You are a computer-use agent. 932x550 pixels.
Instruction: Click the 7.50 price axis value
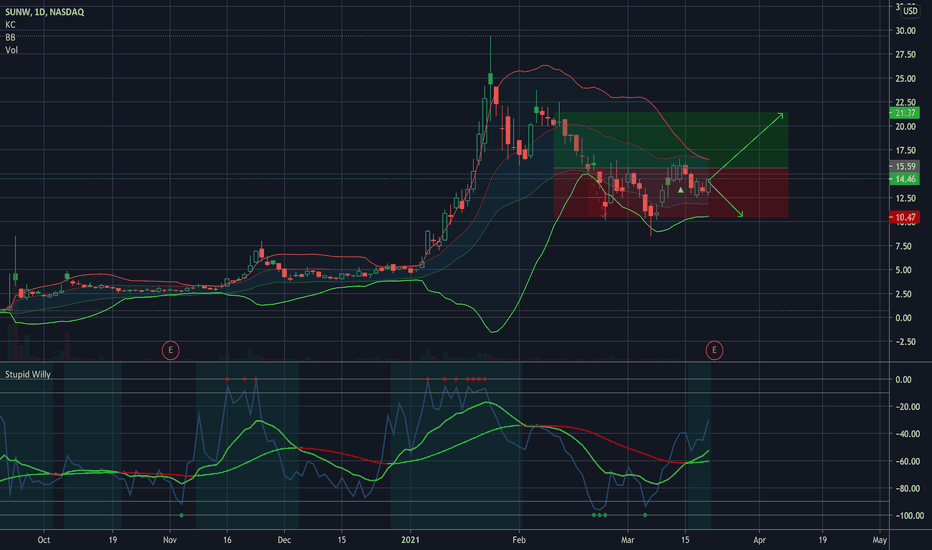(903, 246)
